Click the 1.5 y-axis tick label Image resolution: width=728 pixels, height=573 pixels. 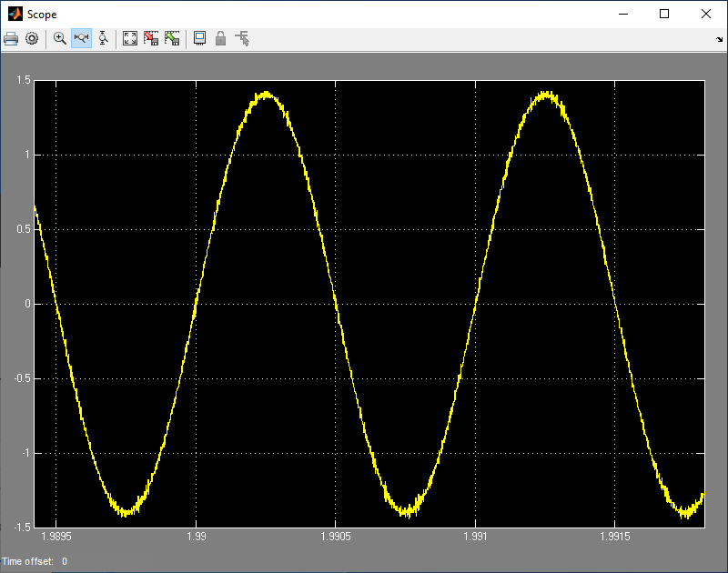[x=24, y=81]
